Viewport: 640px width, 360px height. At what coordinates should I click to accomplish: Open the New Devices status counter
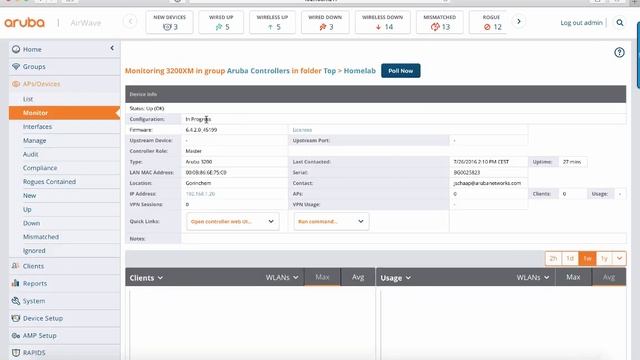point(169,22)
